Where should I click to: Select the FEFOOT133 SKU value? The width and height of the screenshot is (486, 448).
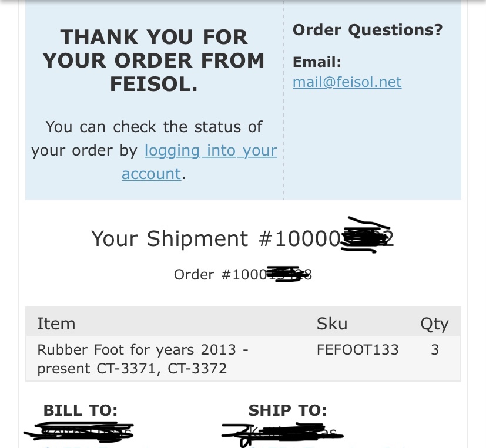click(358, 350)
